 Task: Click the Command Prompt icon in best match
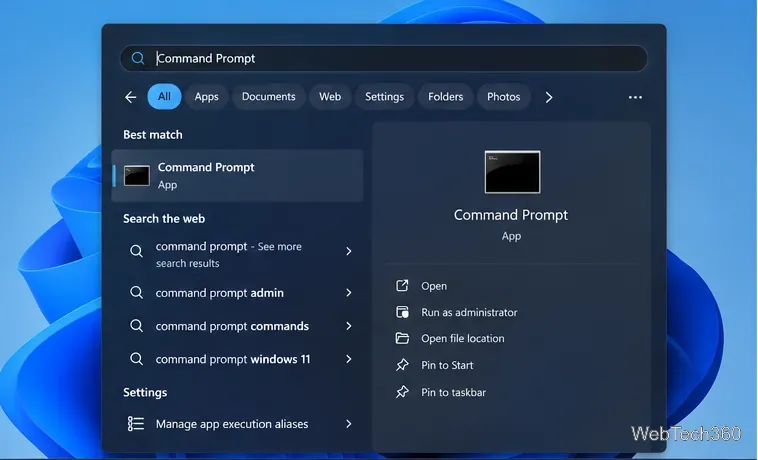pyautogui.click(x=137, y=176)
